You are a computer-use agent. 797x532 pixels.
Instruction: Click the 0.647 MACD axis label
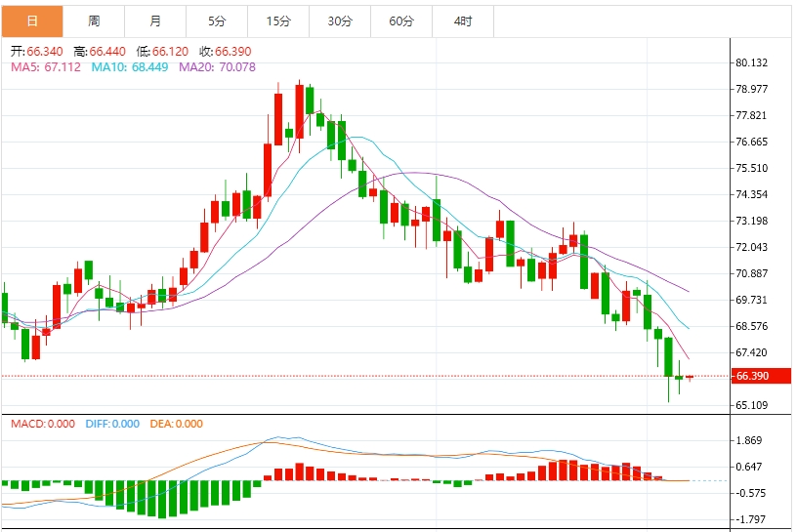coord(749,467)
